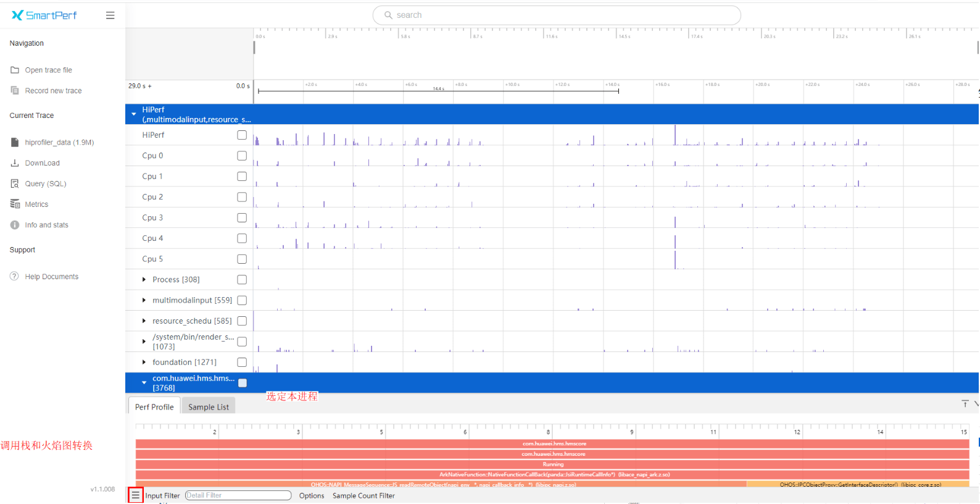Expand the /system/bin/render_s... [1073] row
This screenshot has height=504, width=980.
click(144, 342)
